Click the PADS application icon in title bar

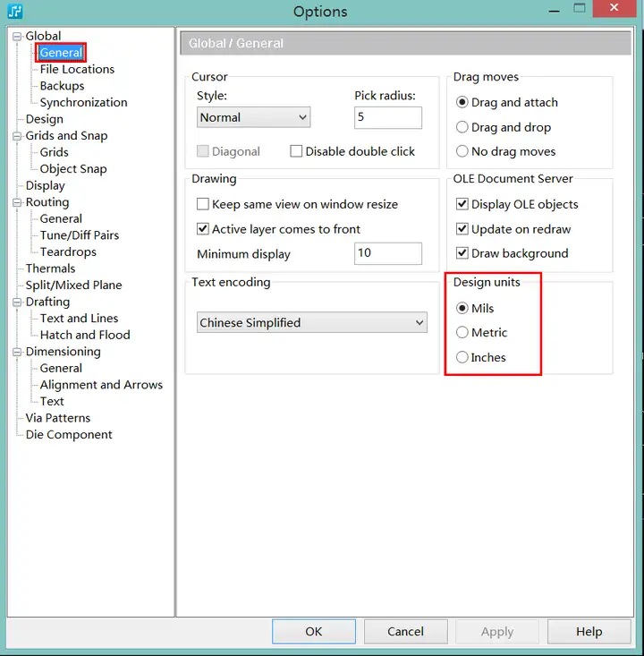15,12
